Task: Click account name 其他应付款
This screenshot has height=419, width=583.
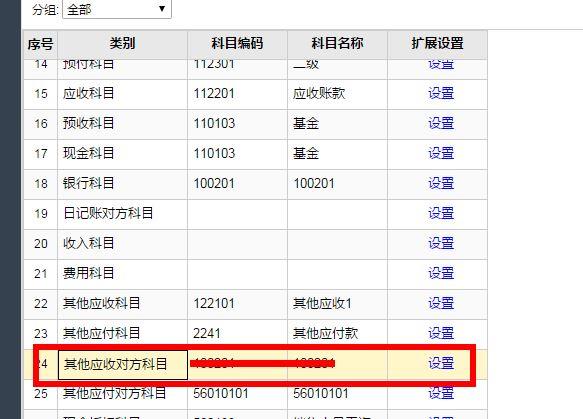Action: point(325,333)
